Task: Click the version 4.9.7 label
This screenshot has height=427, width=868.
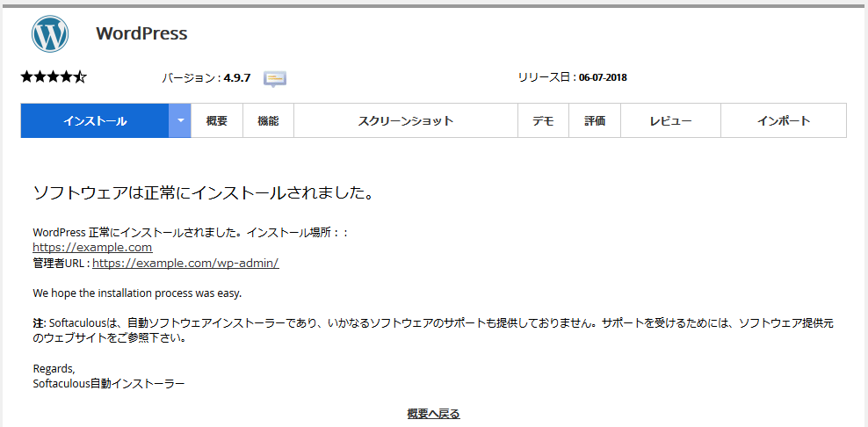Action: tap(236, 78)
